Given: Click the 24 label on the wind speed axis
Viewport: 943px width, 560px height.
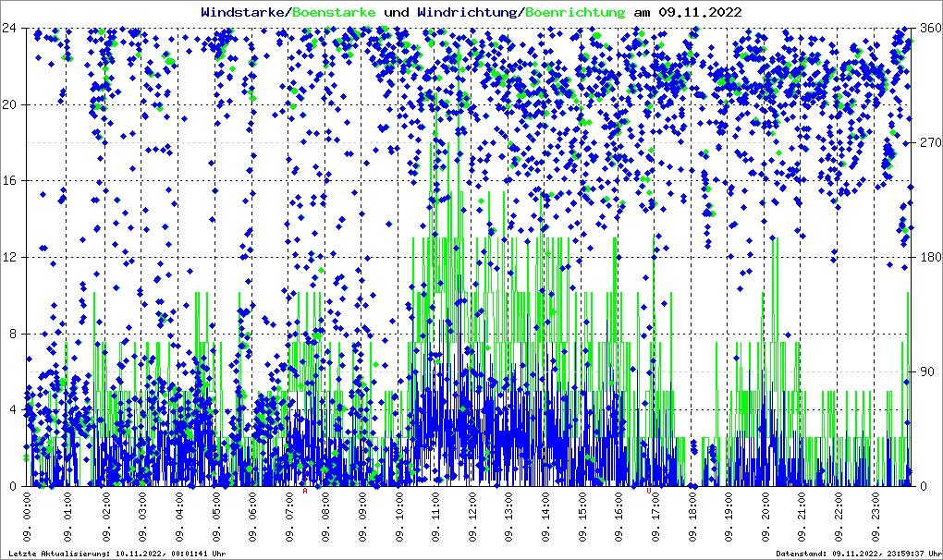Looking at the screenshot, I should tap(9, 28).
